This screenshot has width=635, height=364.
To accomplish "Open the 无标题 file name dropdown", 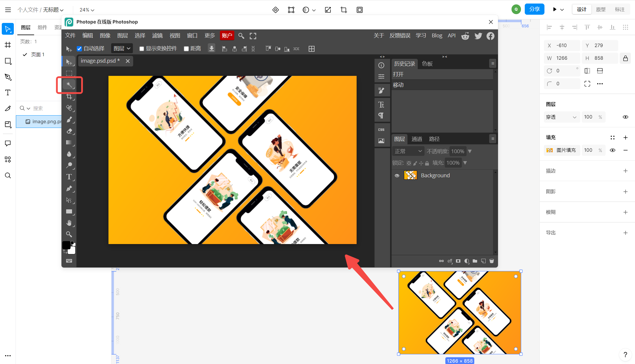I will click(53, 10).
